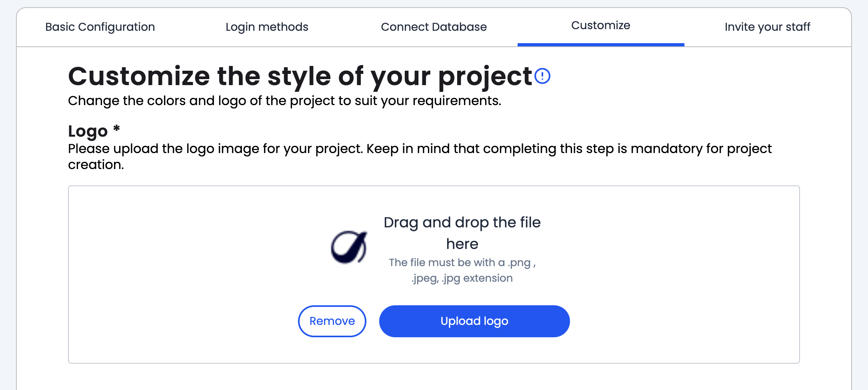Click the 'Change the colors and logo' subtitle
This screenshot has width=868, height=390.
tap(284, 101)
